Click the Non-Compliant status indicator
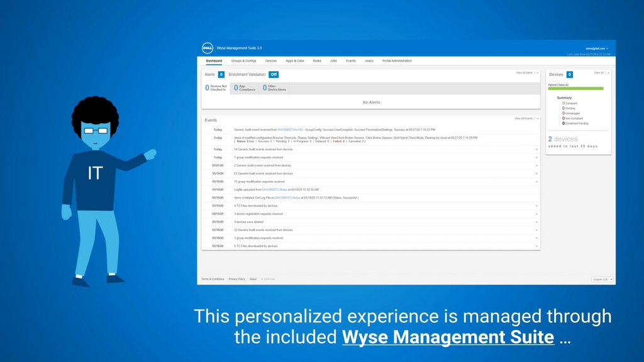Screen dimensions: 644x362 (572, 118)
